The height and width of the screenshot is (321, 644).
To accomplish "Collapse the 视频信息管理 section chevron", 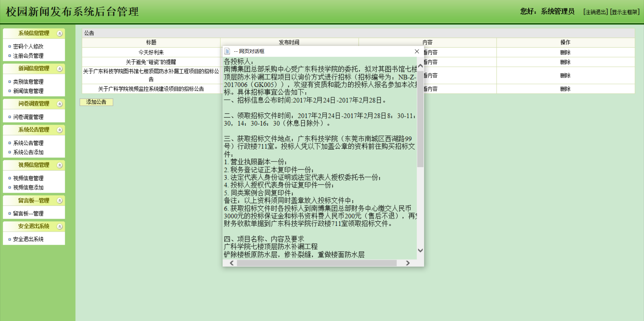I will point(60,165).
